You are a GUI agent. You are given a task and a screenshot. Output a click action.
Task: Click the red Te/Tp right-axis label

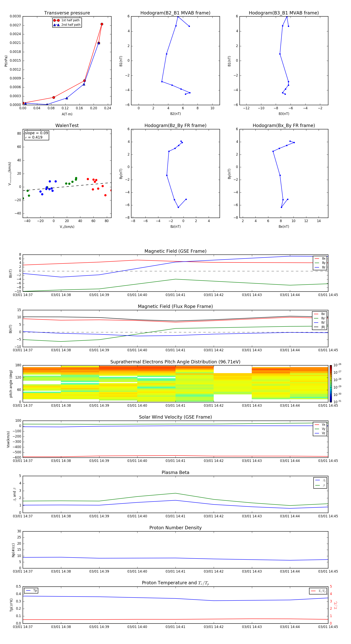(336, 605)
